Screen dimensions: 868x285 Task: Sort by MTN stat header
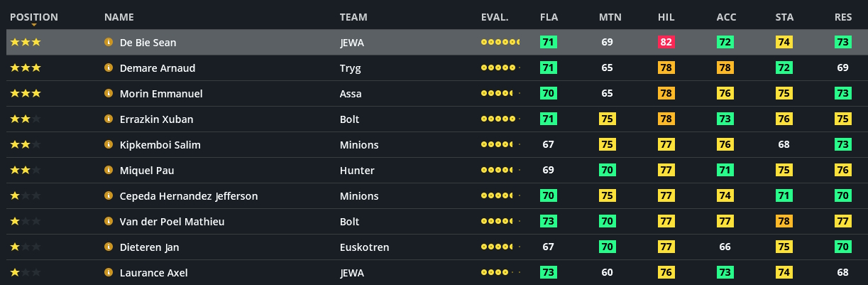coord(610,17)
